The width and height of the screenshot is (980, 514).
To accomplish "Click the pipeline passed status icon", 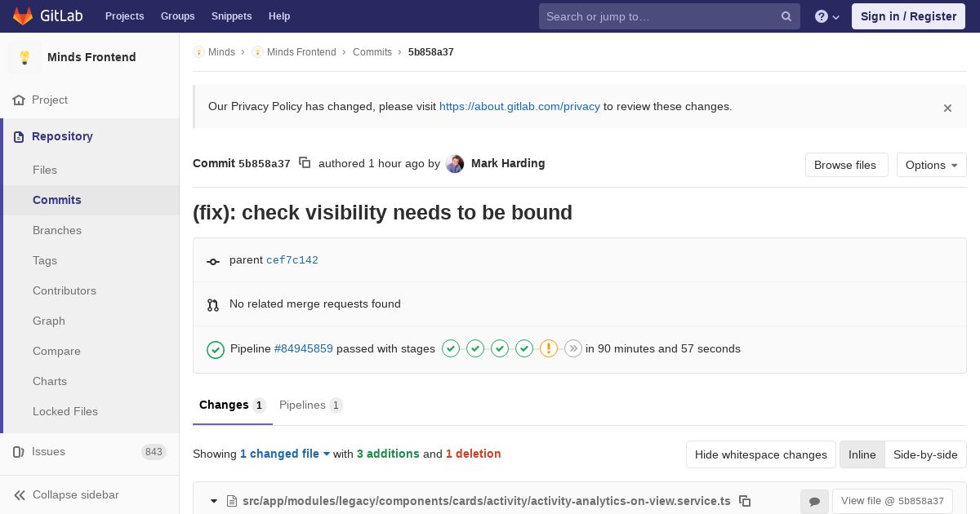I will click(x=216, y=349).
